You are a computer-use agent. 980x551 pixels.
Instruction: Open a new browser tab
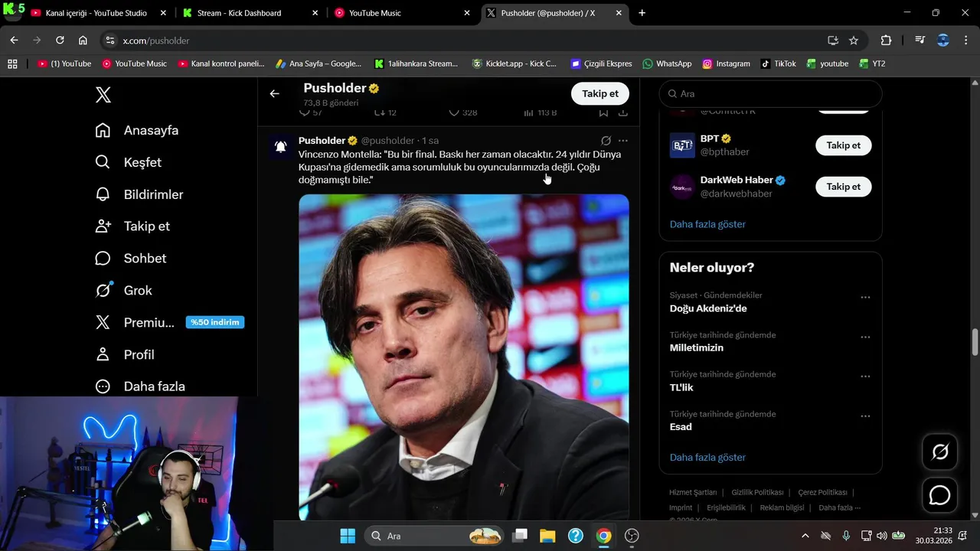pos(642,13)
